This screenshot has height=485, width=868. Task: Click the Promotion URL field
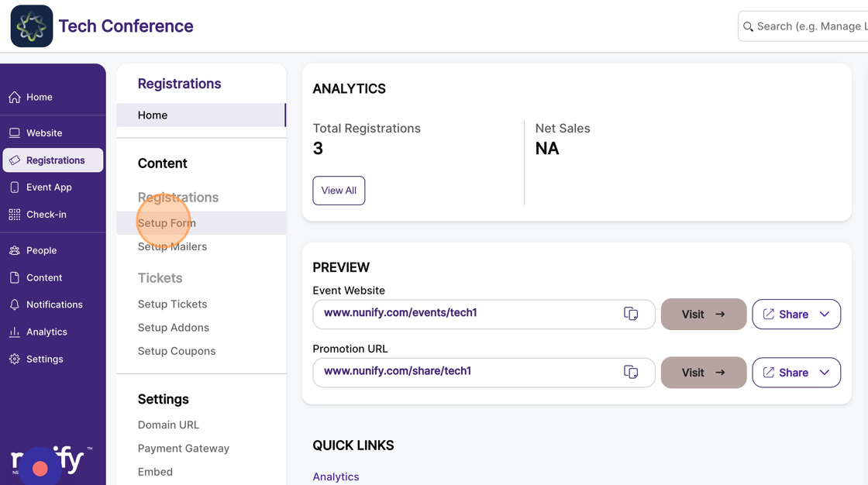pos(484,372)
